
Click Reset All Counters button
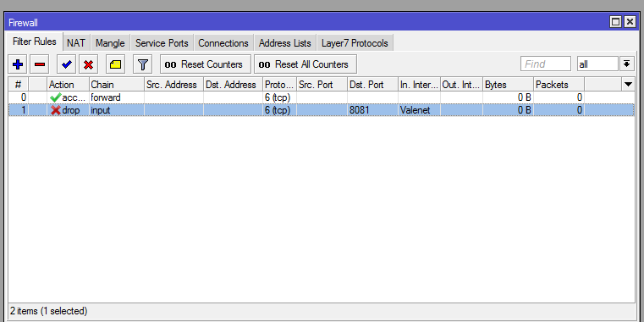pyautogui.click(x=305, y=64)
